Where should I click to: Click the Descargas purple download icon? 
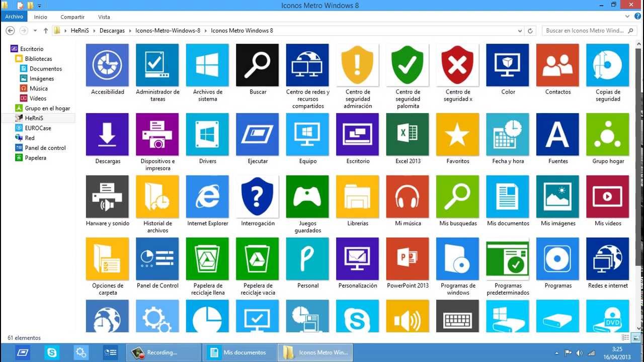point(107,134)
